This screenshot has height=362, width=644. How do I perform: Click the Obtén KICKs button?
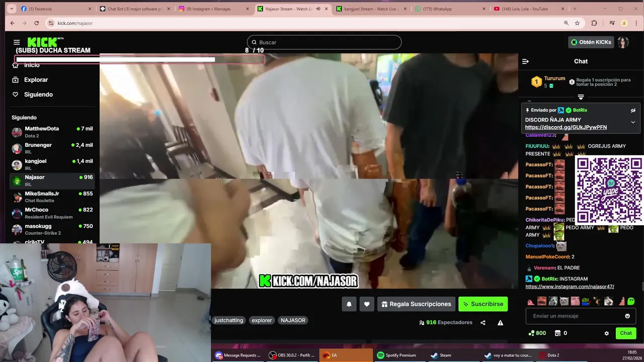[x=591, y=42]
